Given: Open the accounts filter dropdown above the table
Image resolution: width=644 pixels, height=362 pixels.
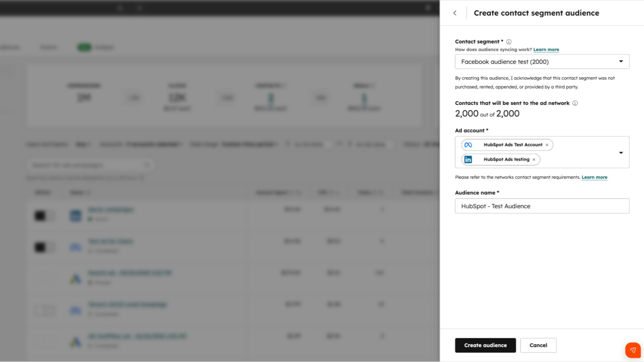Looking at the screenshot, I should 153,144.
